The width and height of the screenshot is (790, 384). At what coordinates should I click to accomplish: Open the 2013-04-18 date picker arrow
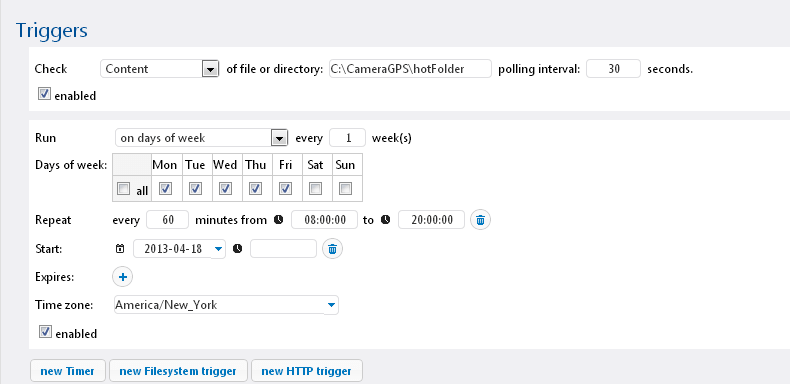coord(218,249)
